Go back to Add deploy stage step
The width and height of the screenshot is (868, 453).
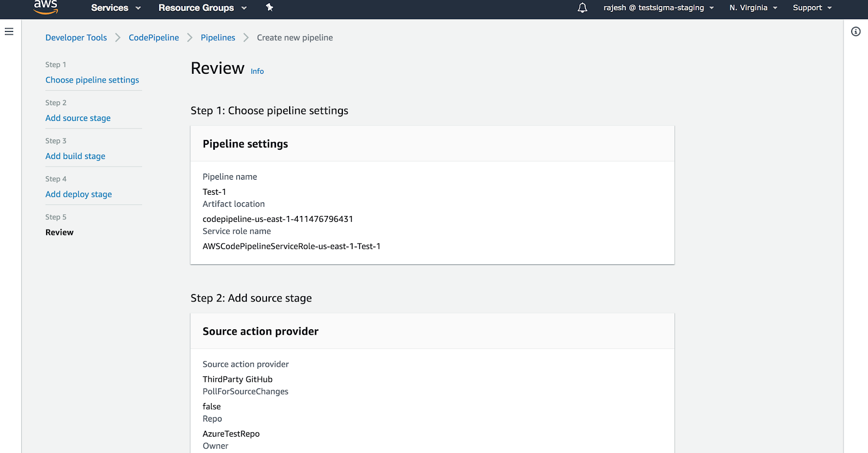(x=79, y=194)
